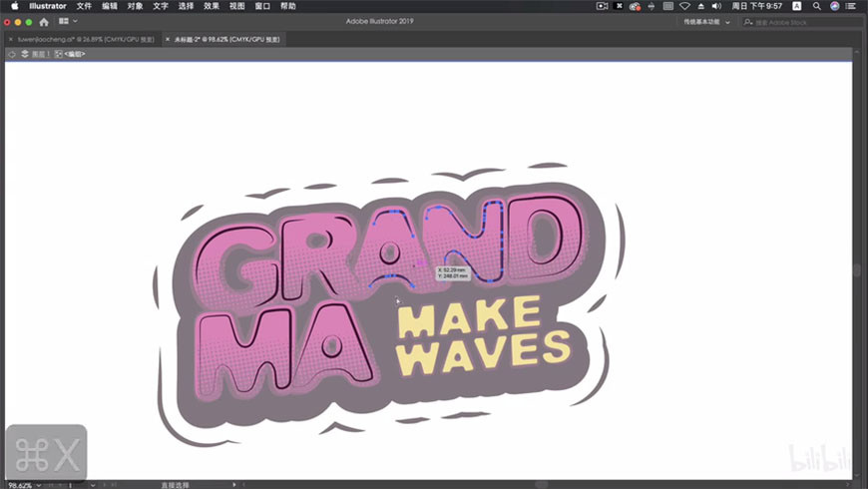Open the 窗口 menu

click(x=262, y=6)
